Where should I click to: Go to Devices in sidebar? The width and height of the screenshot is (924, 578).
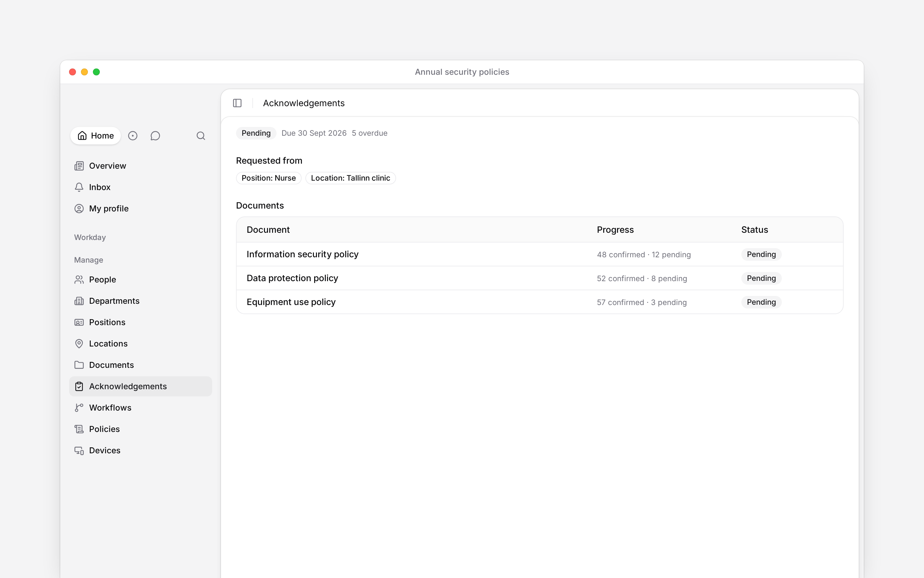tap(141, 451)
